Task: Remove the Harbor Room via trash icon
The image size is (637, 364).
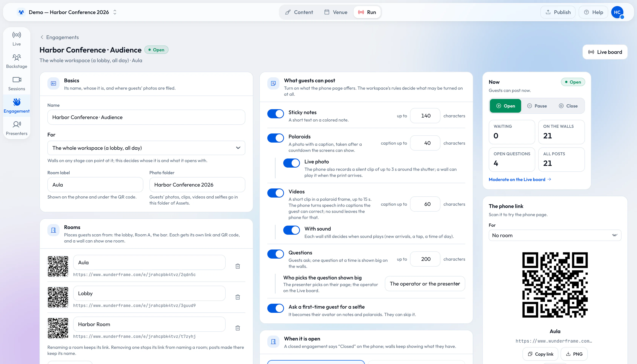Action: click(x=238, y=328)
